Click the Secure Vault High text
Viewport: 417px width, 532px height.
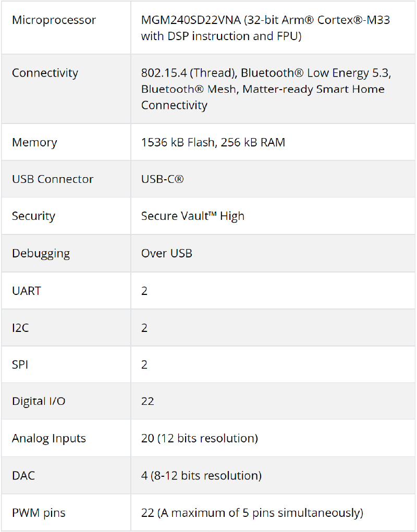click(x=192, y=216)
